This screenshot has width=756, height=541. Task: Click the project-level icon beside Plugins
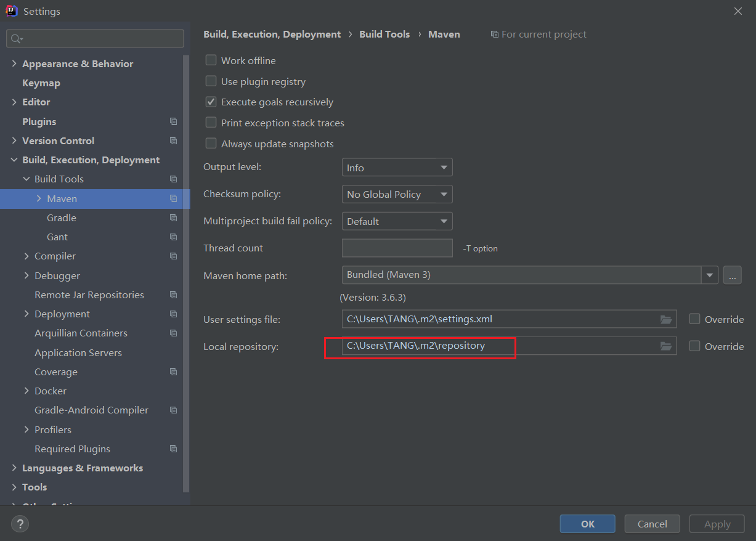(174, 122)
